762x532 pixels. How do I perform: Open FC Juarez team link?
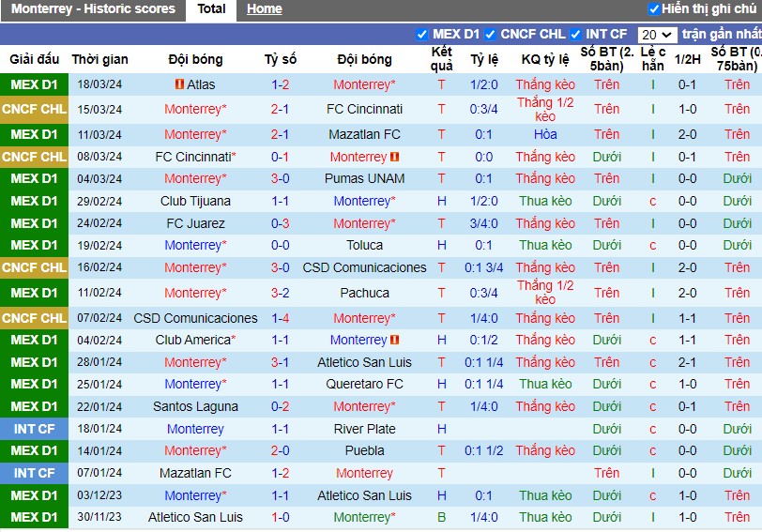click(195, 223)
